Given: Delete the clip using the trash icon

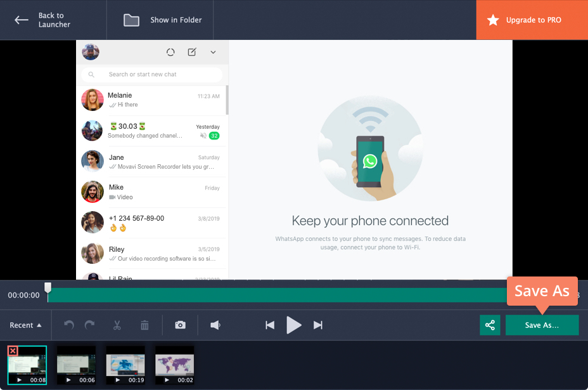Looking at the screenshot, I should pyautogui.click(x=144, y=325).
